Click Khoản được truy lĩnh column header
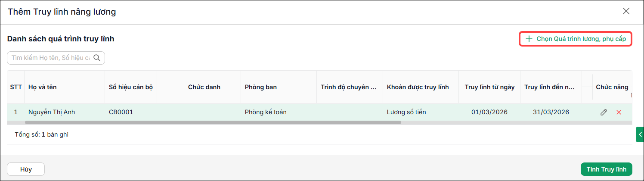 point(418,87)
